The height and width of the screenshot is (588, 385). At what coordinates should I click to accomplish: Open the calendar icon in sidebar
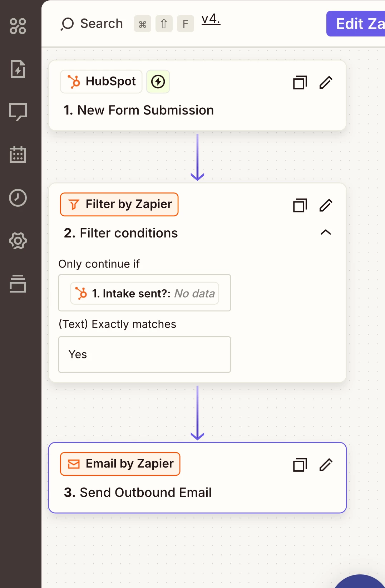click(x=18, y=155)
